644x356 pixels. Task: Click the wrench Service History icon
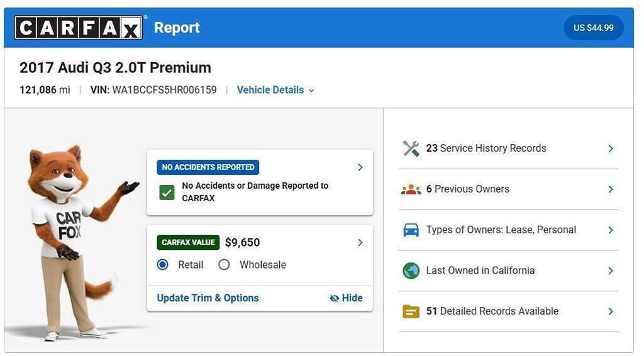click(x=411, y=148)
